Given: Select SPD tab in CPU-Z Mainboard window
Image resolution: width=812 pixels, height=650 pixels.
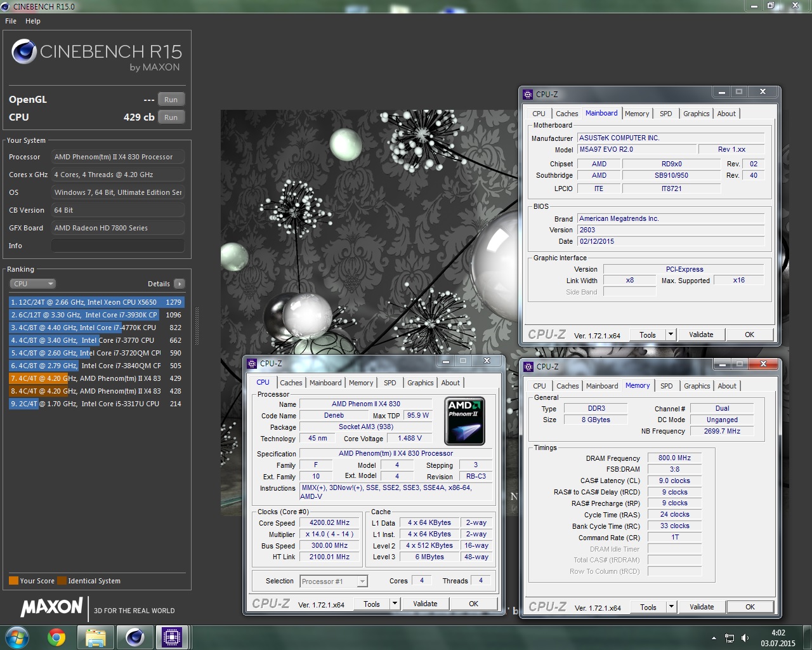Looking at the screenshot, I should point(666,114).
